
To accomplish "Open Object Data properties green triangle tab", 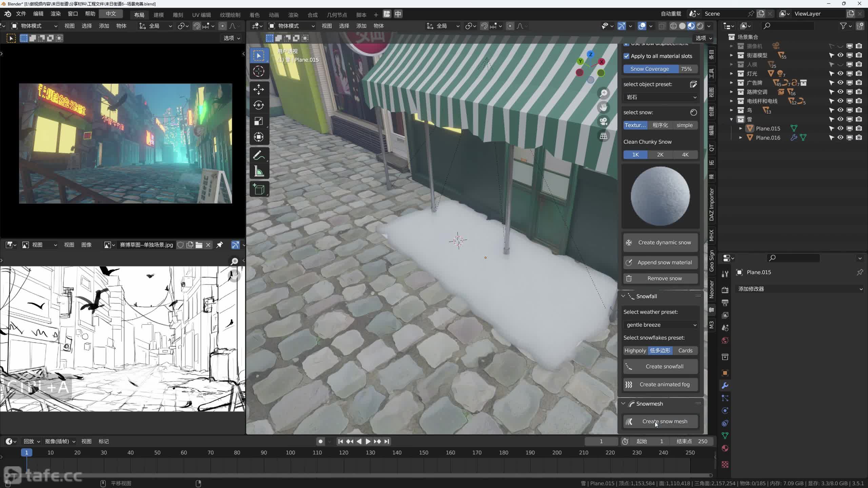I will 725,436.
